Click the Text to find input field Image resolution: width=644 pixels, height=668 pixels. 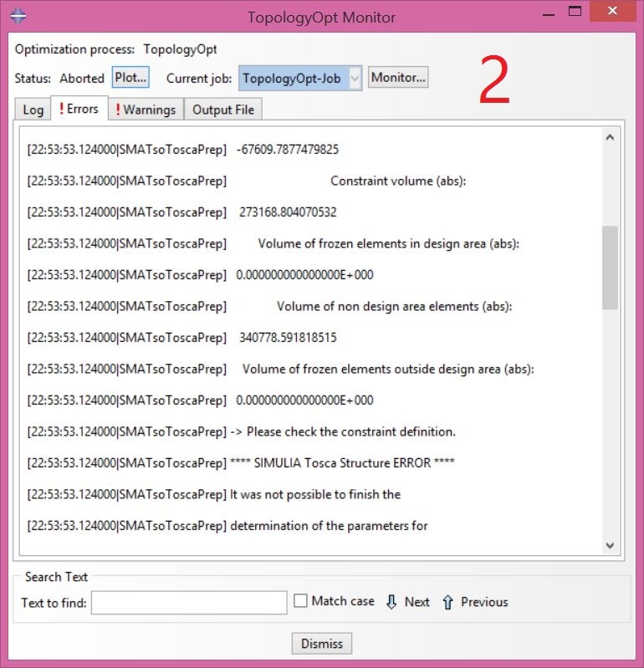tap(189, 603)
